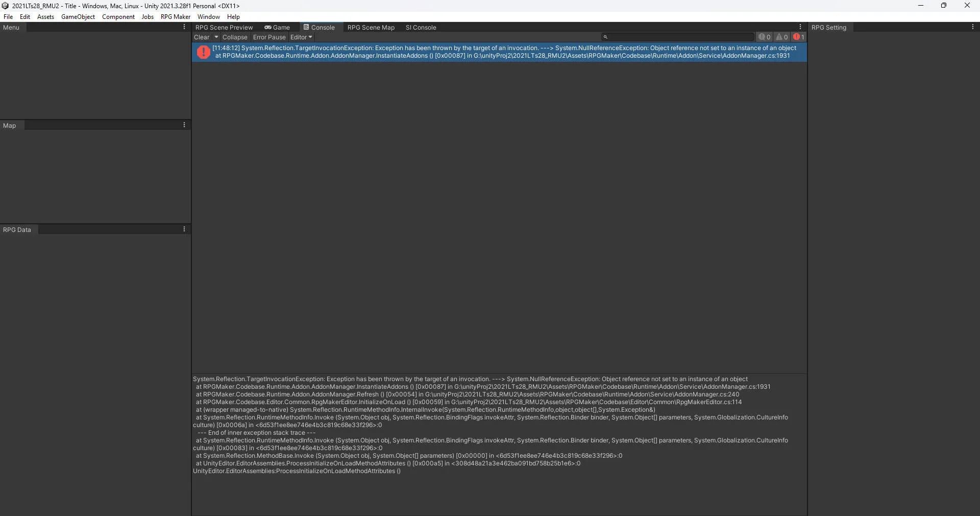Image resolution: width=980 pixels, height=516 pixels.
Task: Open the File menu
Action: 8,17
